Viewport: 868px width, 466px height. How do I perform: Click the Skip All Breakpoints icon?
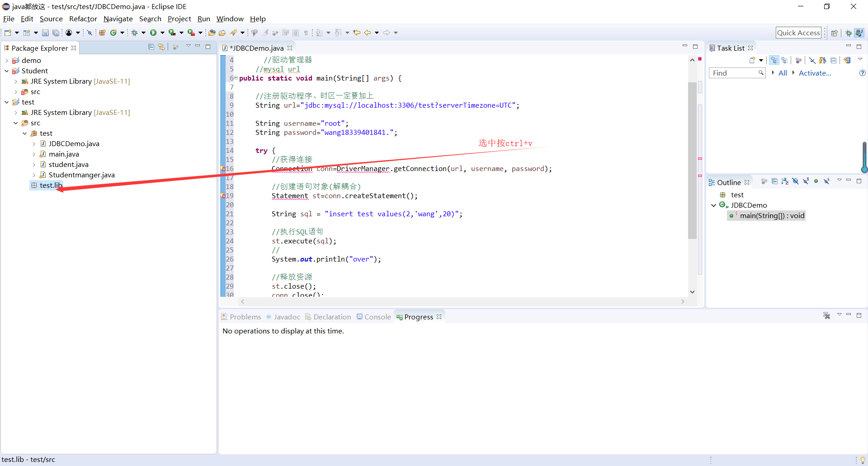[x=90, y=33]
